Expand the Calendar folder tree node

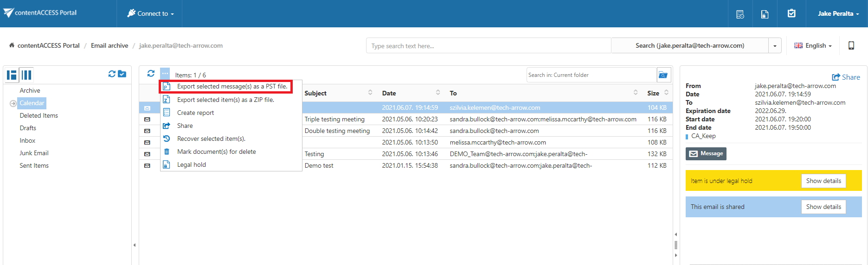click(13, 103)
